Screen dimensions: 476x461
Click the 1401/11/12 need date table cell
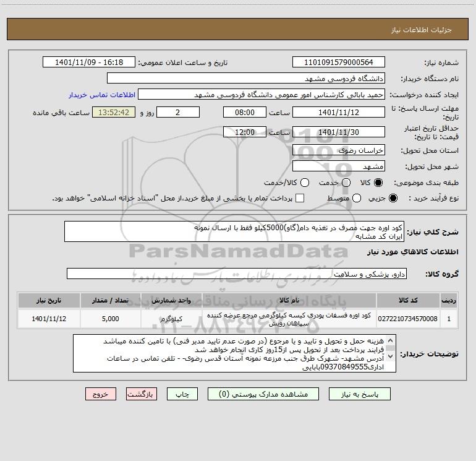click(x=49, y=319)
